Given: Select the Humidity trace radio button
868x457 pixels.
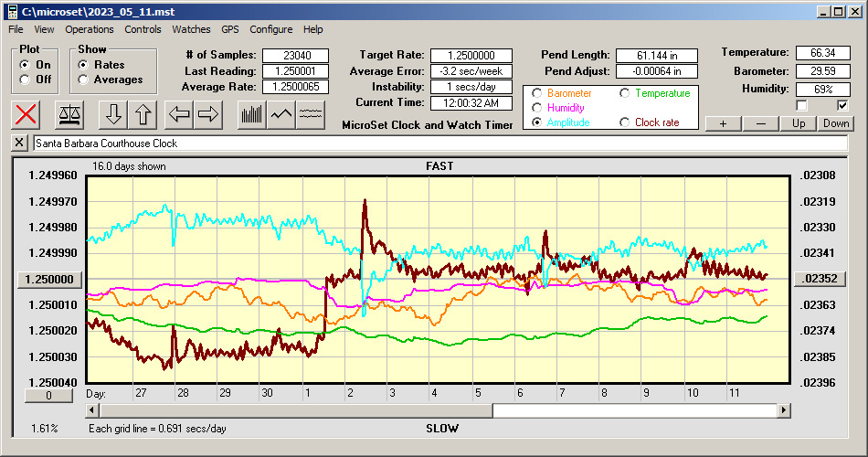Looking at the screenshot, I should tap(536, 108).
